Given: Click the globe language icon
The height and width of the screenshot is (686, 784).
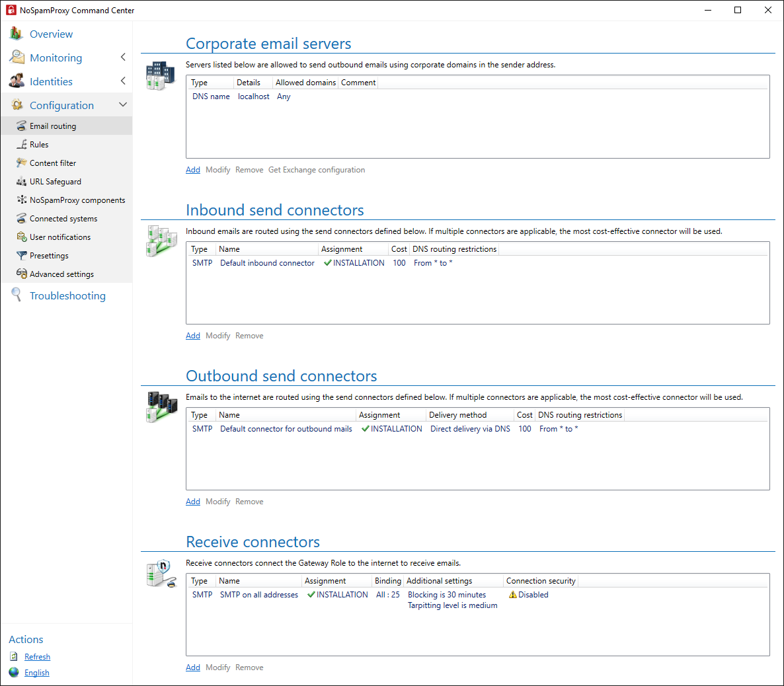Looking at the screenshot, I should tap(14, 672).
